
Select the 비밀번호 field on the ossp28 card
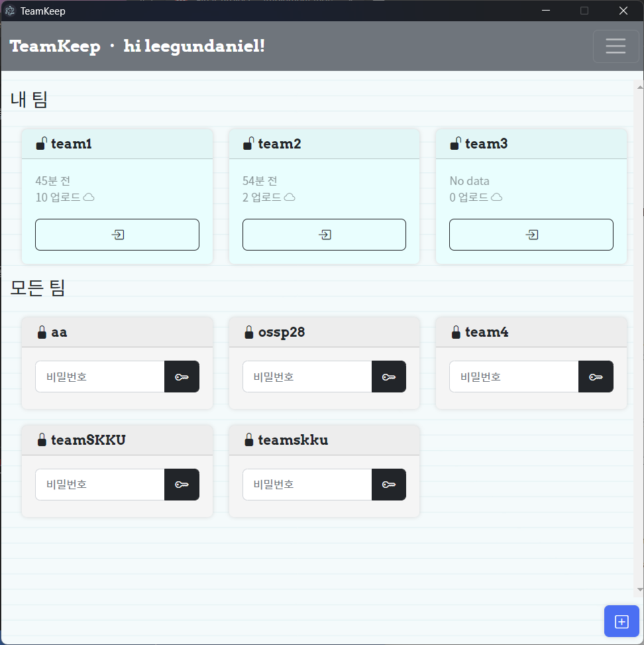(306, 376)
